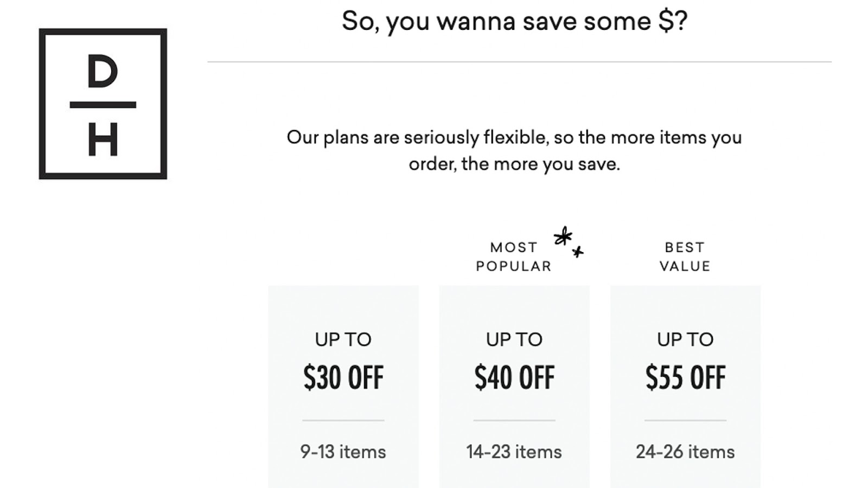Screen dimensions: 868x488
Task: Click the 24-26 items text
Action: (685, 452)
